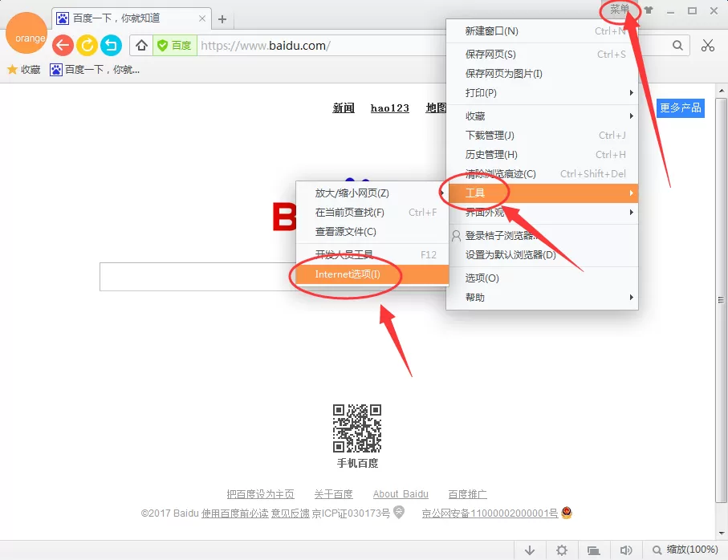
Task: Expand the 收藏 submenu
Action: point(543,116)
